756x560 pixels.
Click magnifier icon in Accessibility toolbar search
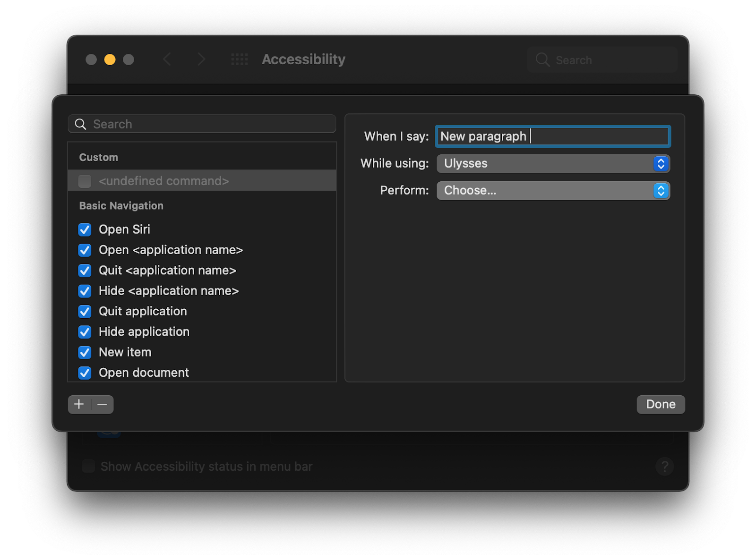[542, 60]
